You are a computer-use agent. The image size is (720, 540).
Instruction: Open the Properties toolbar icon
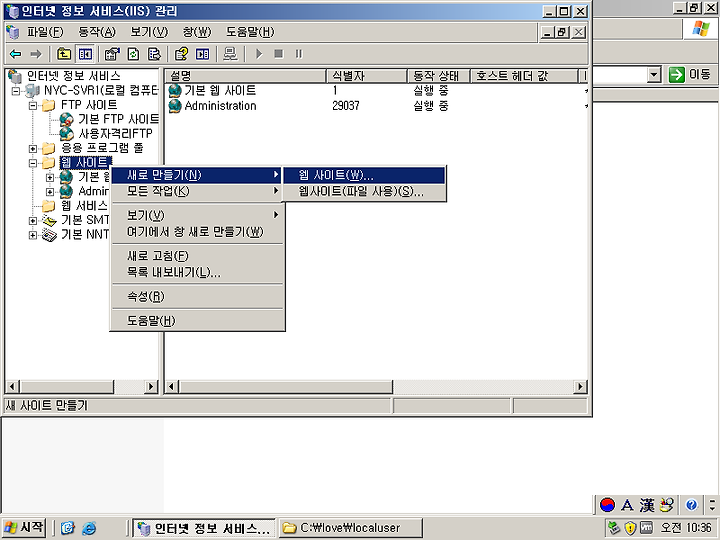point(112,54)
